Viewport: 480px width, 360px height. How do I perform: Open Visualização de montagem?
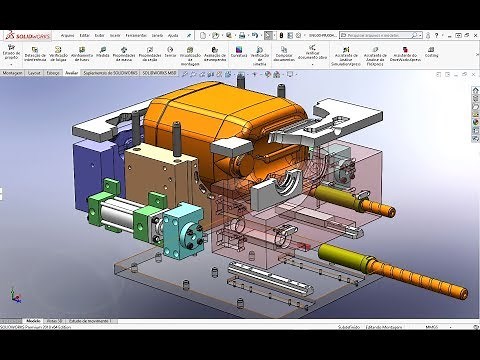coord(190,56)
